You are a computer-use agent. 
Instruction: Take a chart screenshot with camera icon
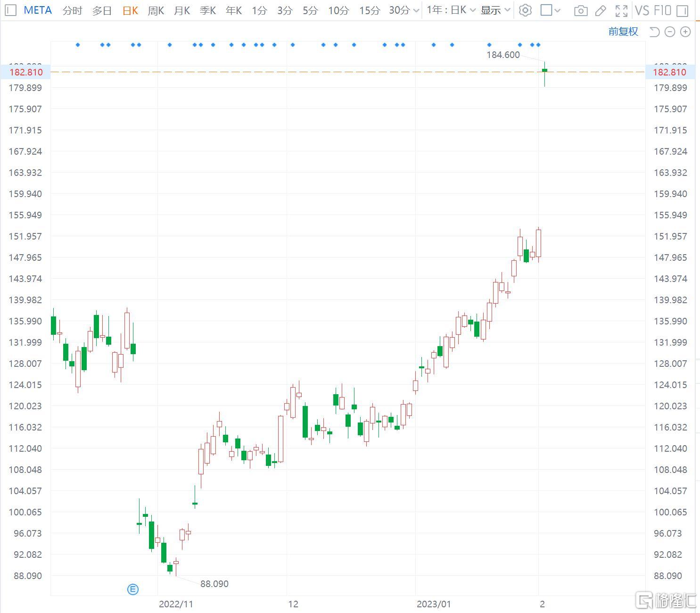tap(581, 10)
